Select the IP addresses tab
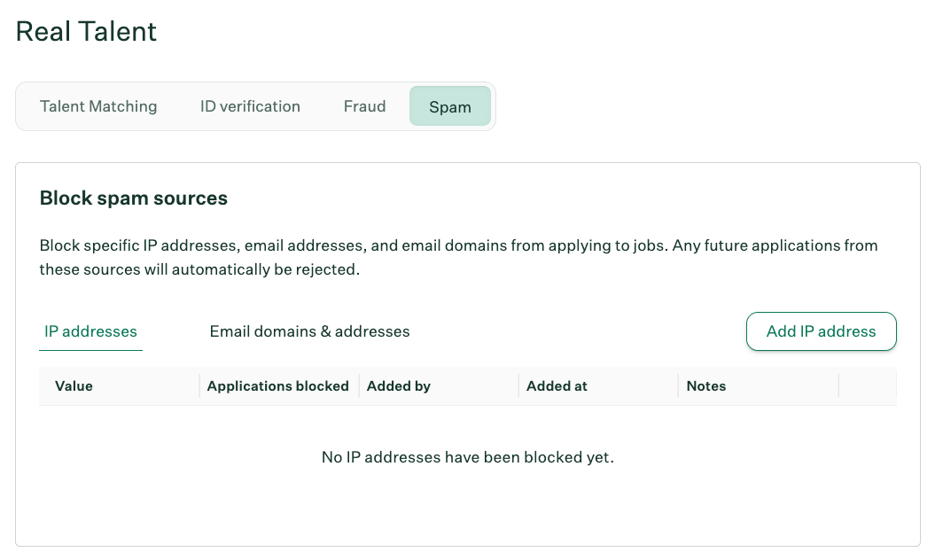This screenshot has width=935, height=560. point(90,331)
